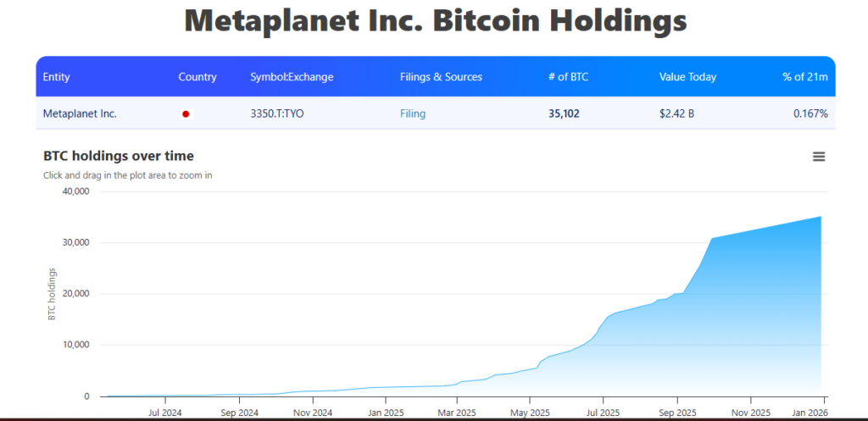
Task: Click the 35,102 BTC holdings value
Action: point(564,114)
